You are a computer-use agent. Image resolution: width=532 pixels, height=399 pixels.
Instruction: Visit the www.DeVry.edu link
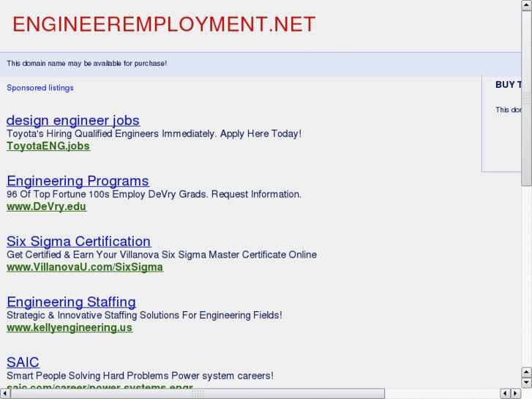point(47,206)
